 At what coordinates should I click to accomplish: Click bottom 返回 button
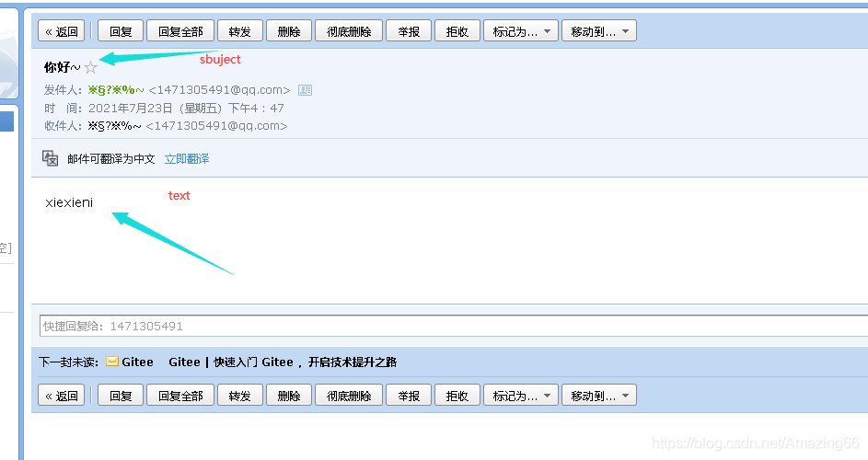[x=62, y=396]
